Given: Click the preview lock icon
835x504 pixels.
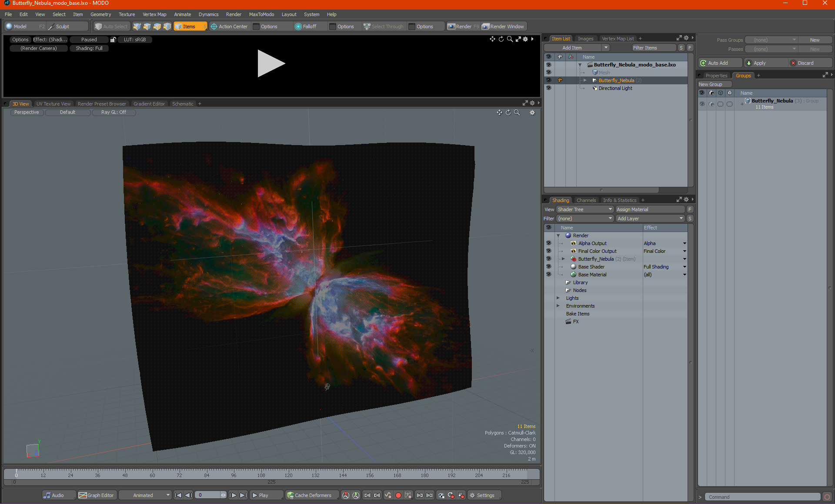Looking at the screenshot, I should click(x=113, y=40).
